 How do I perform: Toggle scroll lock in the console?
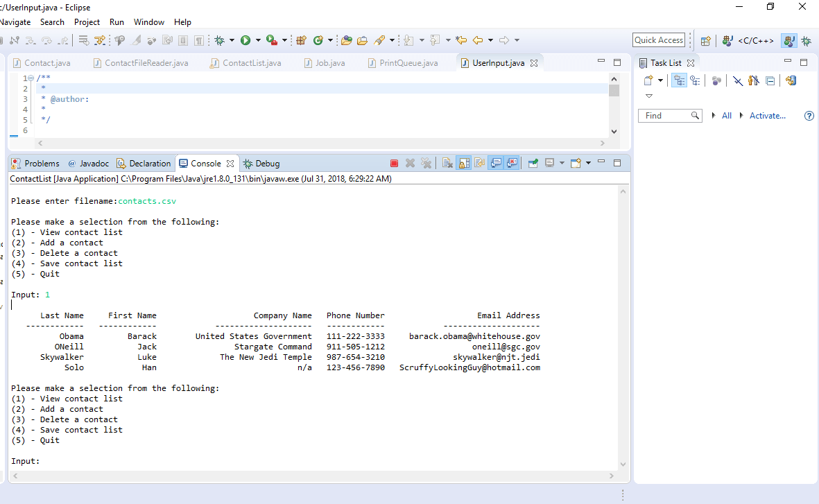tap(464, 164)
